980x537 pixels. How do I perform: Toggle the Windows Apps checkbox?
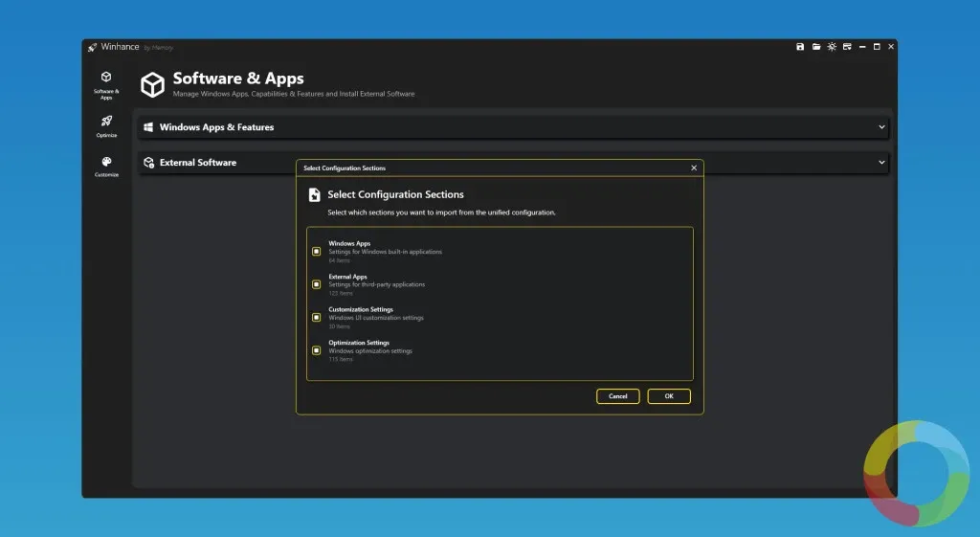tap(316, 252)
